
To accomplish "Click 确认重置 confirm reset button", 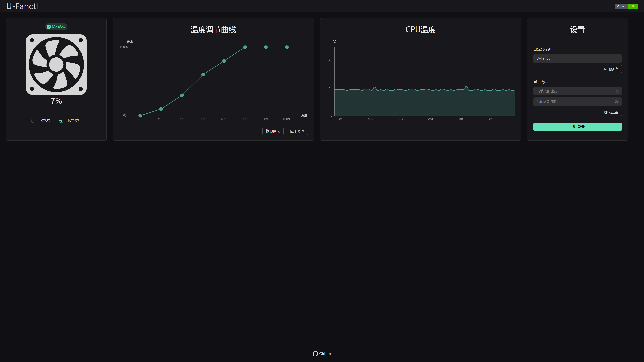I will click(611, 112).
